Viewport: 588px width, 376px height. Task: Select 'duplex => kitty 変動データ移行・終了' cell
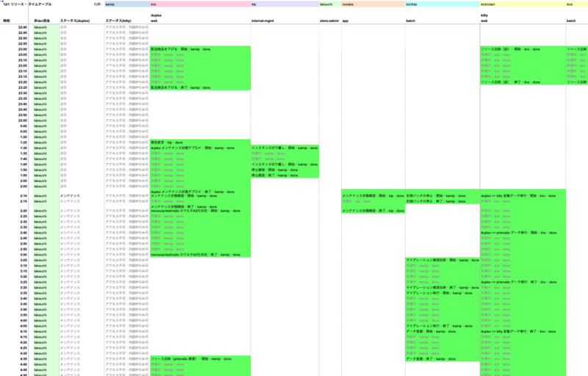coord(523,331)
